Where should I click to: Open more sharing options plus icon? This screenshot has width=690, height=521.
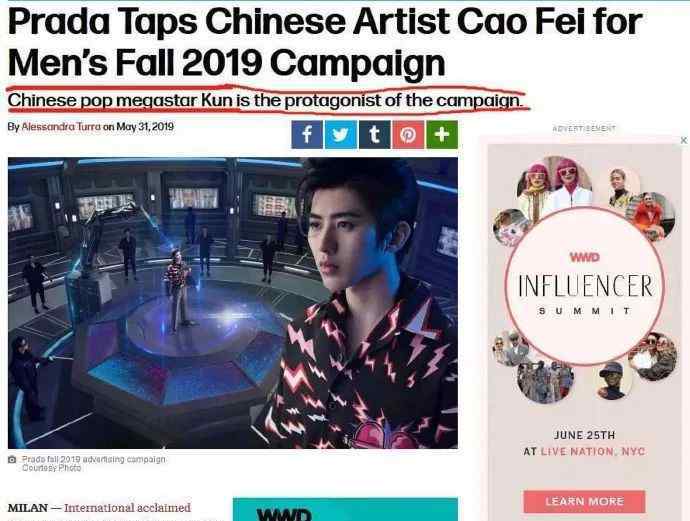[442, 135]
